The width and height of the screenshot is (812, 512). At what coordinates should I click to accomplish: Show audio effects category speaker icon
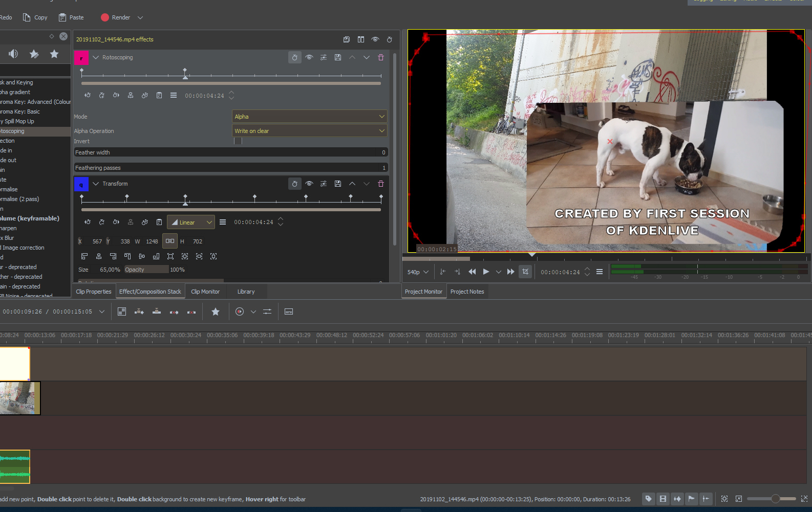pos(13,54)
